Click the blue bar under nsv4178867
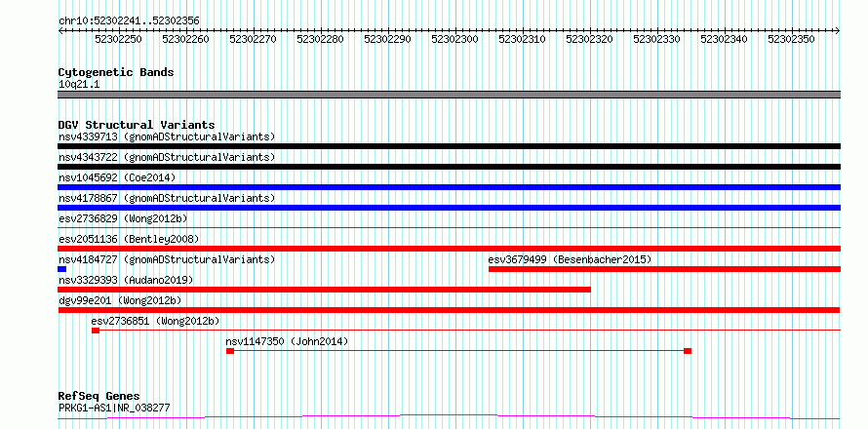868x429 pixels. click(x=449, y=208)
